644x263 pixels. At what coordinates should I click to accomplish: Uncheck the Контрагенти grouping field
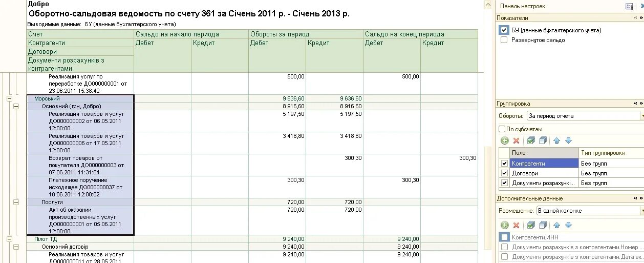(505, 163)
